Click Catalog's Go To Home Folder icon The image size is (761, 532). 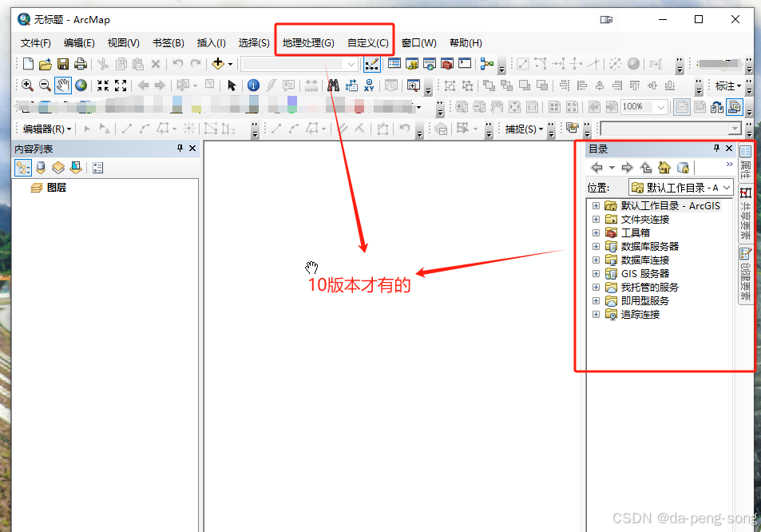664,168
